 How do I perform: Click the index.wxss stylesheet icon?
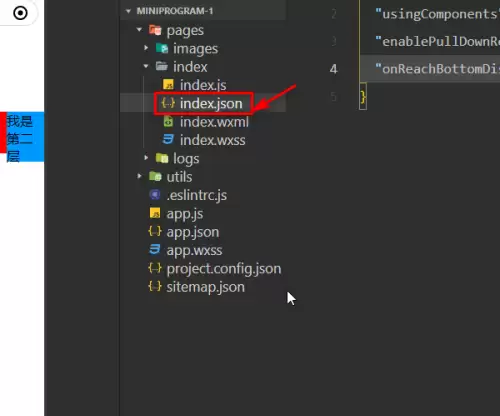(168, 139)
